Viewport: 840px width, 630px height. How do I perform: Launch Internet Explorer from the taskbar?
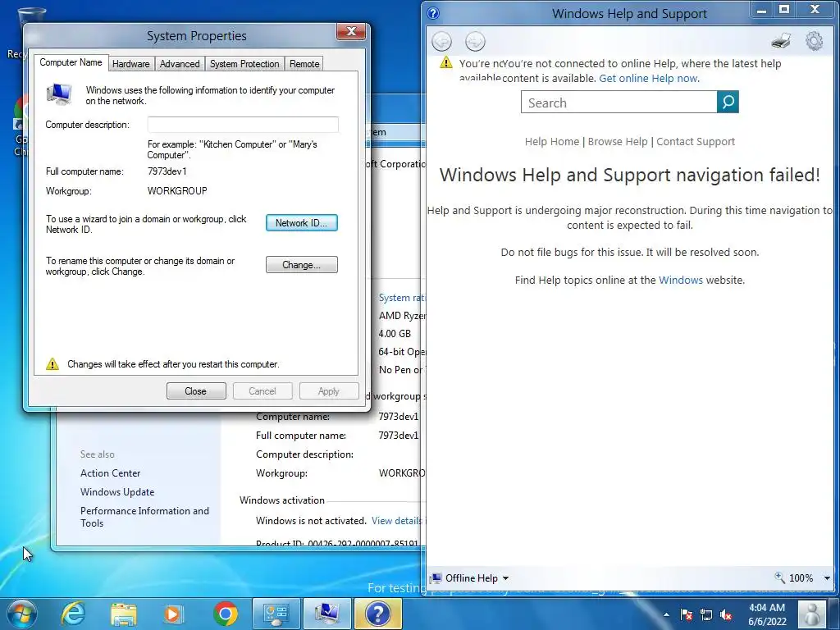point(73,614)
